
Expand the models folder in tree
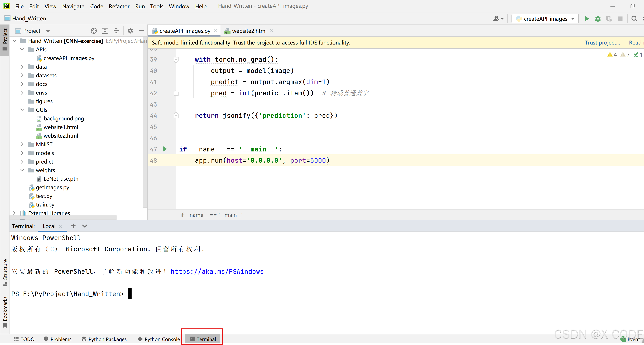tap(22, 153)
